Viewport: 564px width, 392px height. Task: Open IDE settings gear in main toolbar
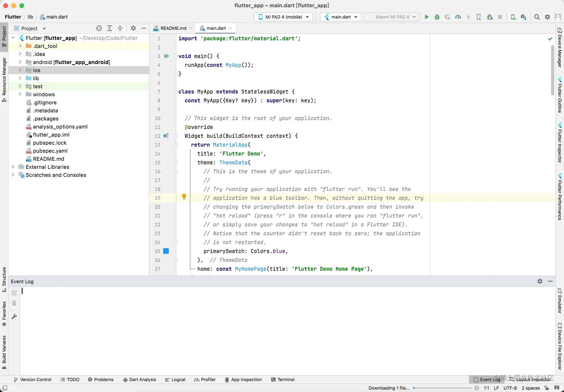[548, 17]
